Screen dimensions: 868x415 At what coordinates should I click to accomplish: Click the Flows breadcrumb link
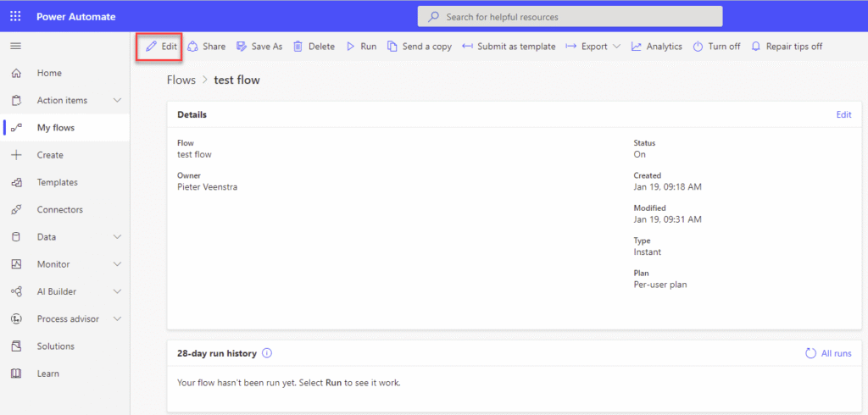(x=181, y=80)
